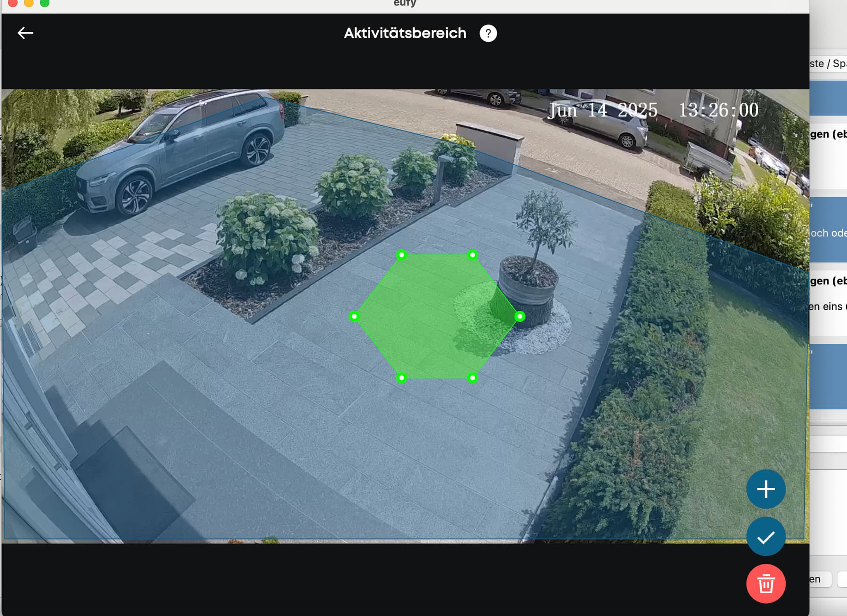Add a new activity zone with plus button
Viewport: 847px width, 616px height.
click(x=766, y=489)
